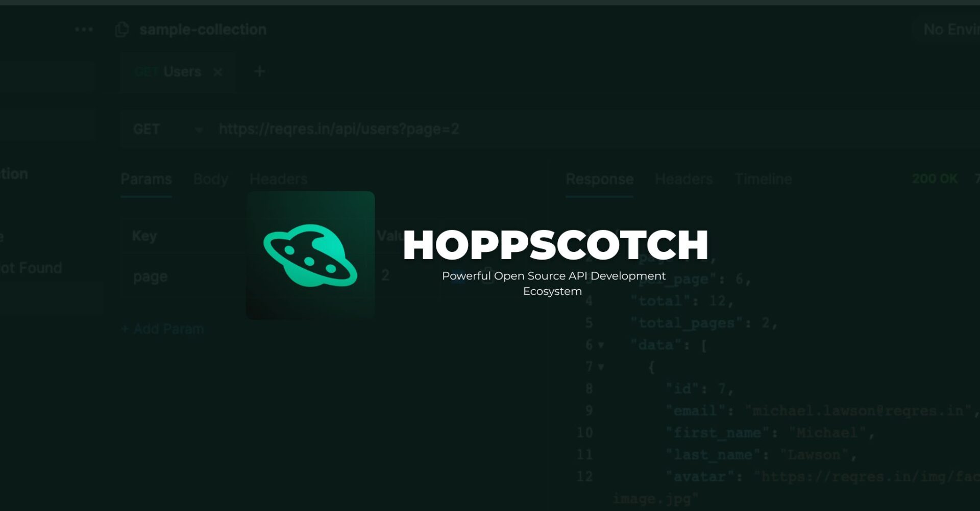Click the URL field containing reqres.in/api/users
The image size is (980, 511).
[339, 130]
